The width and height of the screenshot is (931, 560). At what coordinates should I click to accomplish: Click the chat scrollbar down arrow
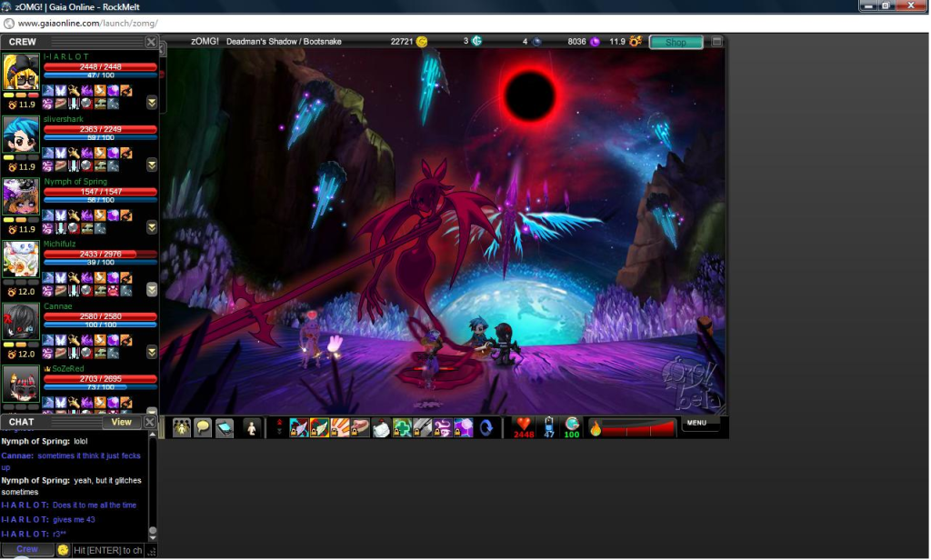tap(153, 538)
